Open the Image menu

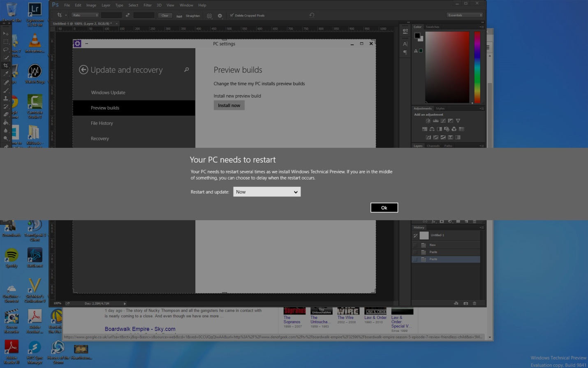point(91,5)
